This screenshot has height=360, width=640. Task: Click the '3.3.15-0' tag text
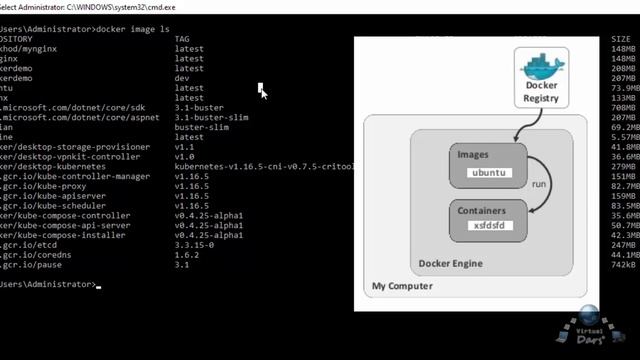point(194,245)
